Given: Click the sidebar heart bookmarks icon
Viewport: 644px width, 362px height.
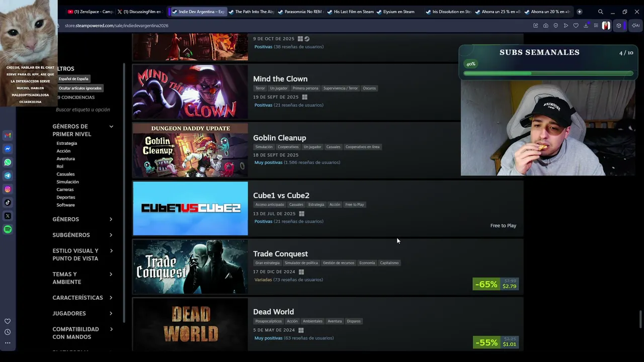Looking at the screenshot, I should point(8,321).
